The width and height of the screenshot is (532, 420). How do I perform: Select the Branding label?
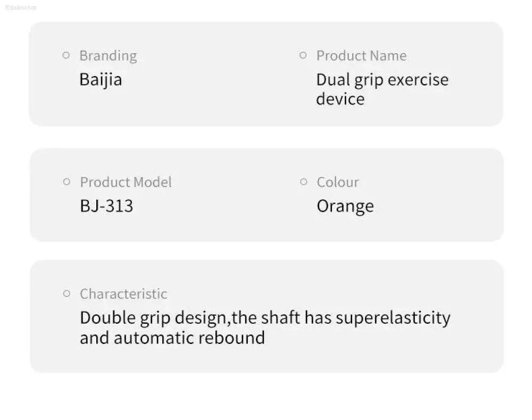[x=108, y=56]
